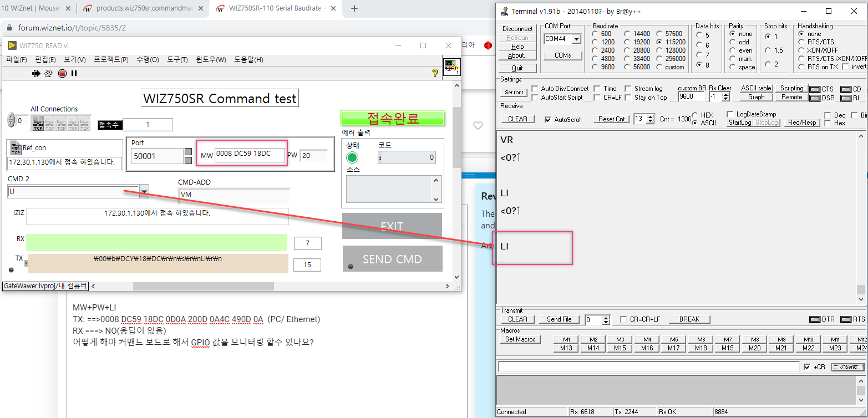Screen dimensions: 868x418
Task: Increase the Transmit delay spinner value
Action: click(x=606, y=318)
